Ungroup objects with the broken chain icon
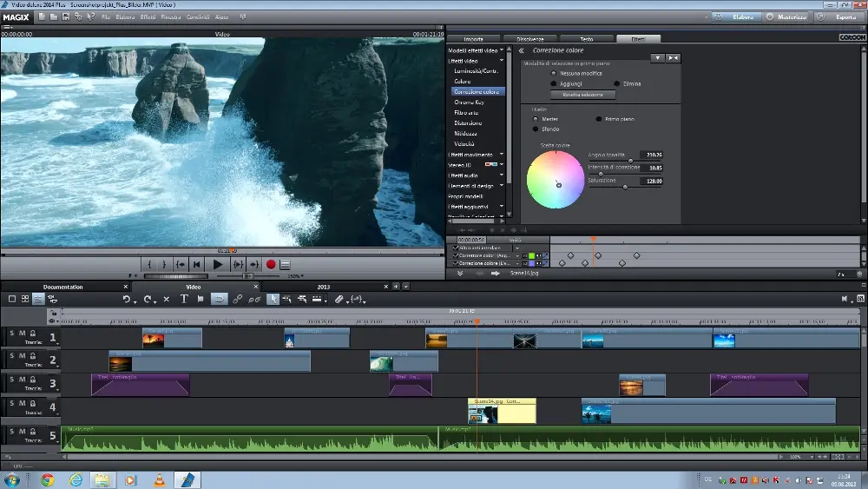Viewport: 868px width, 489px height. tap(254, 299)
